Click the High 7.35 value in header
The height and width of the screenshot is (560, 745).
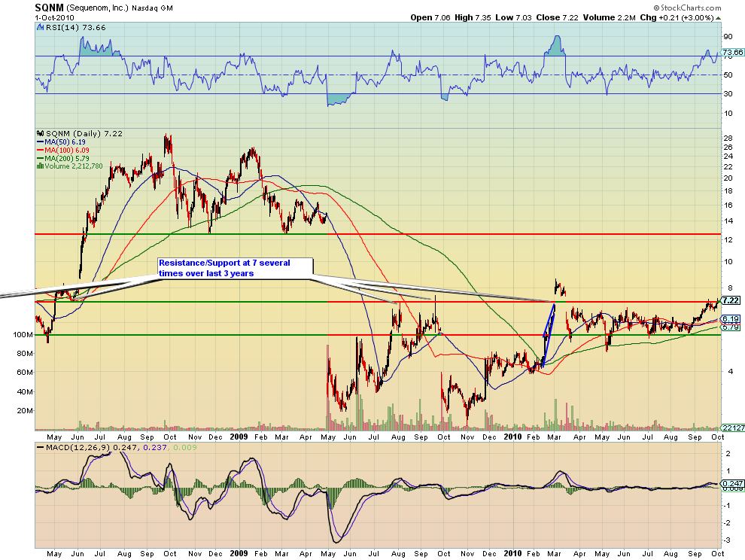(473, 17)
